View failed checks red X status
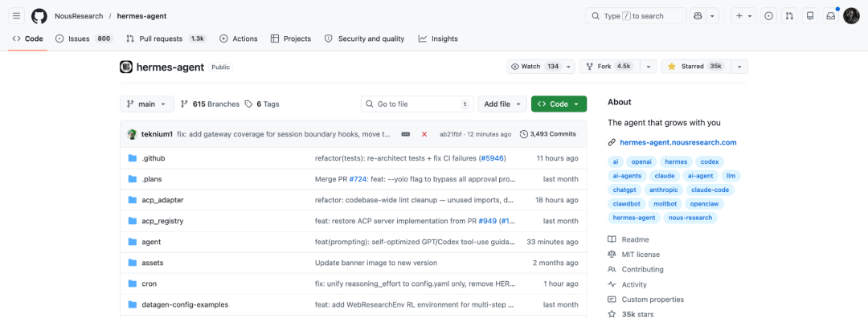Image resolution: width=868 pixels, height=318 pixels. coord(424,134)
